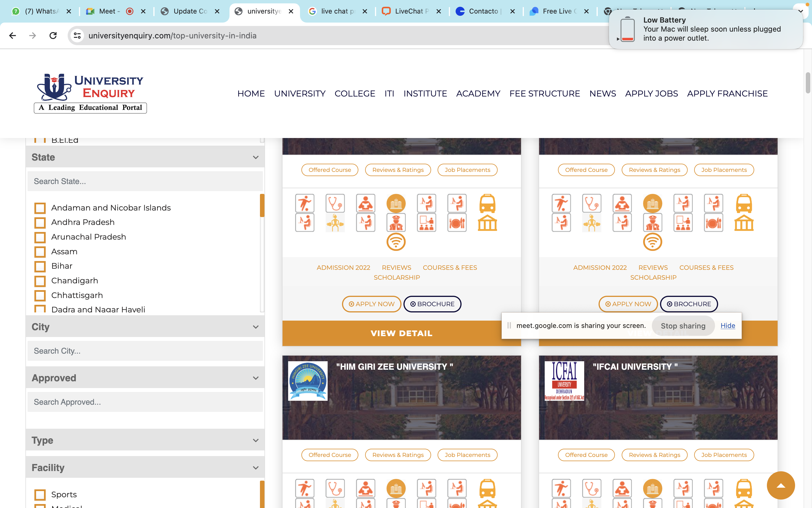Open the COLLEGE menu item
The width and height of the screenshot is (812, 508).
pos(355,93)
